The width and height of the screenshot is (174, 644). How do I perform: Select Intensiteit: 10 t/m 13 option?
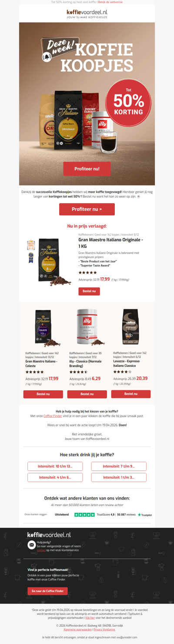coord(55,466)
